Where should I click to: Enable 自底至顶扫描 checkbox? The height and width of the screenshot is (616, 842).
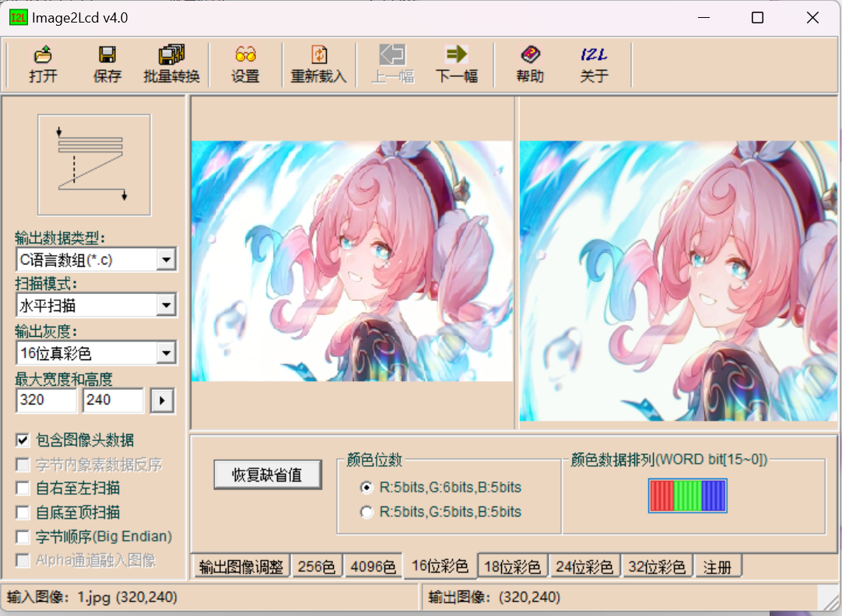click(23, 513)
